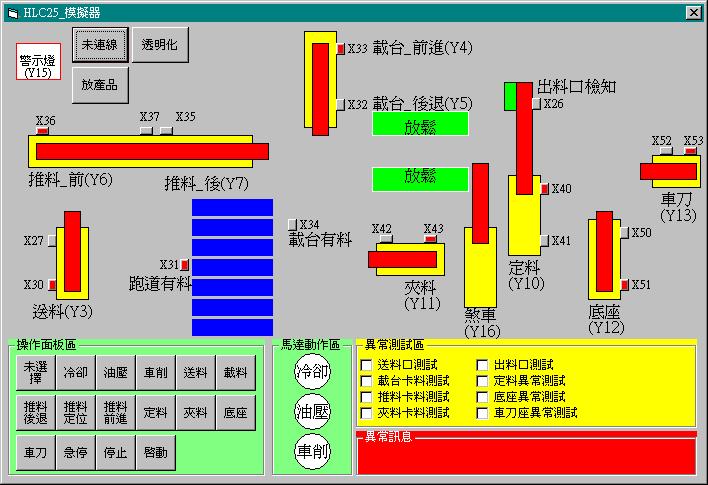
Task: Click the X33 sensor indicator
Action: click(340, 48)
